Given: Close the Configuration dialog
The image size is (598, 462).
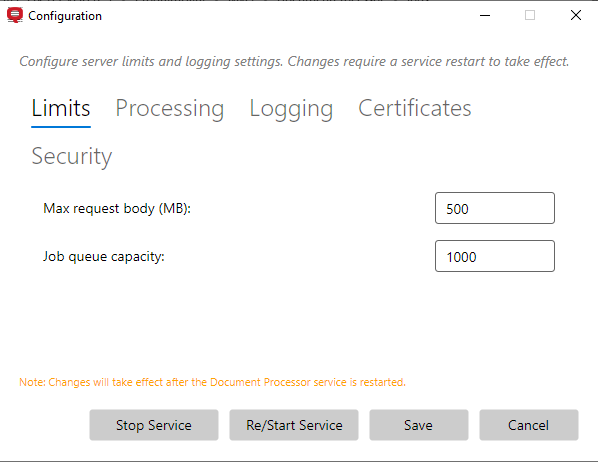Looking at the screenshot, I should (x=575, y=15).
